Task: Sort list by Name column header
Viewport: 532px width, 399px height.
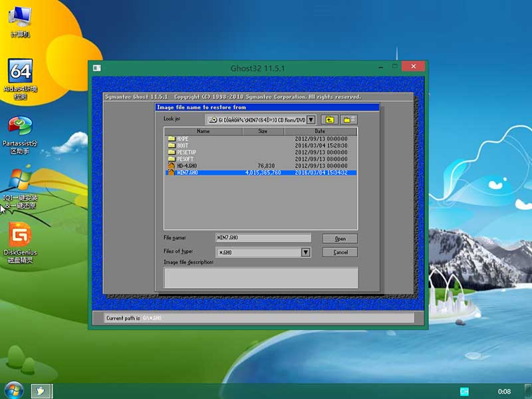Action: [x=203, y=131]
